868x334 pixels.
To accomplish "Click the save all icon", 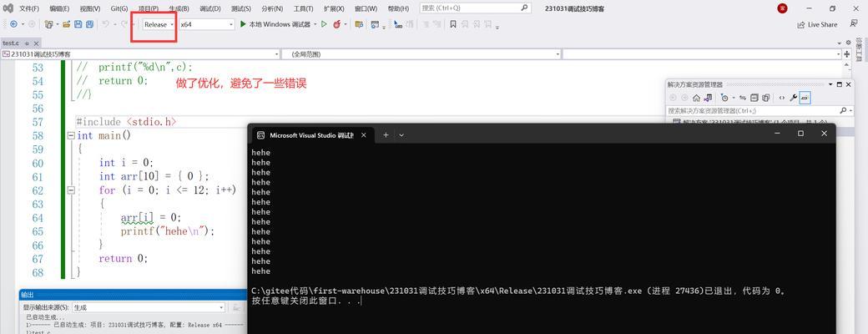I will click(x=88, y=24).
